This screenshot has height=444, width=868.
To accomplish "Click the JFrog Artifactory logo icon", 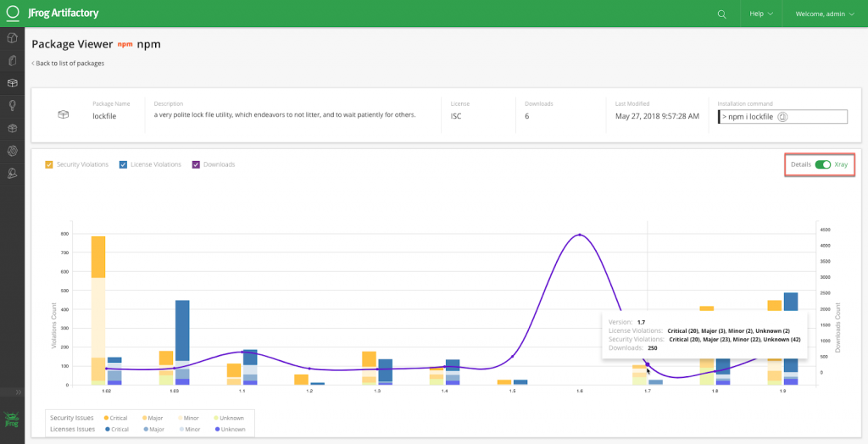I will click(13, 14).
